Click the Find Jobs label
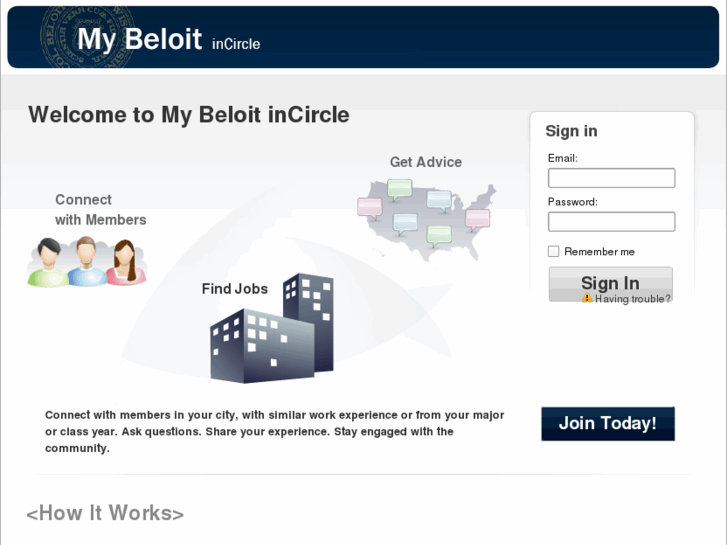 235,289
